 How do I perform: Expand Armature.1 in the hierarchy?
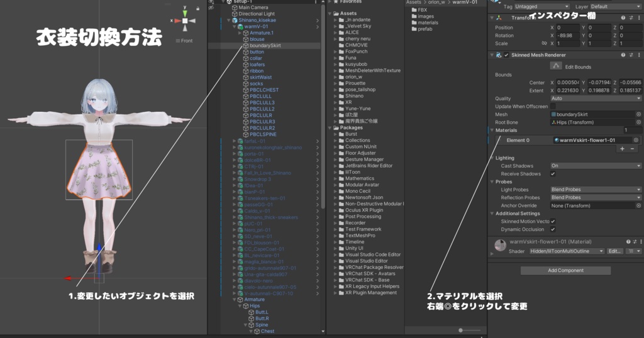(240, 33)
